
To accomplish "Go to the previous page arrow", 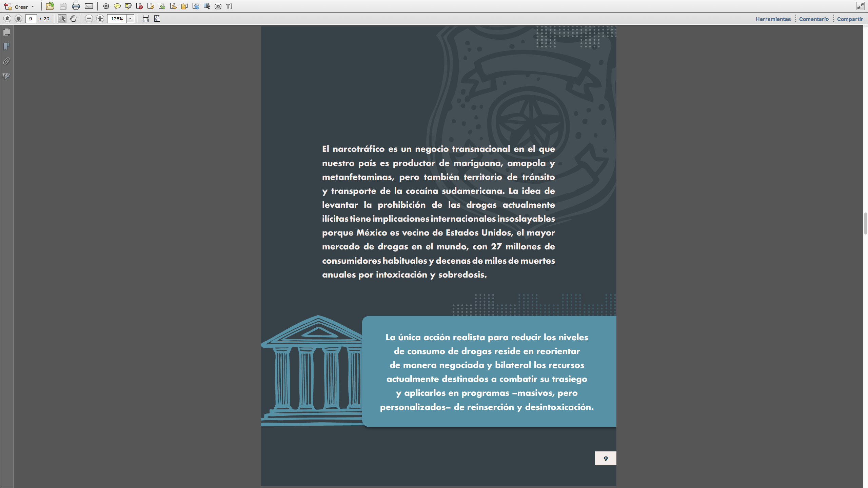I will click(7, 19).
